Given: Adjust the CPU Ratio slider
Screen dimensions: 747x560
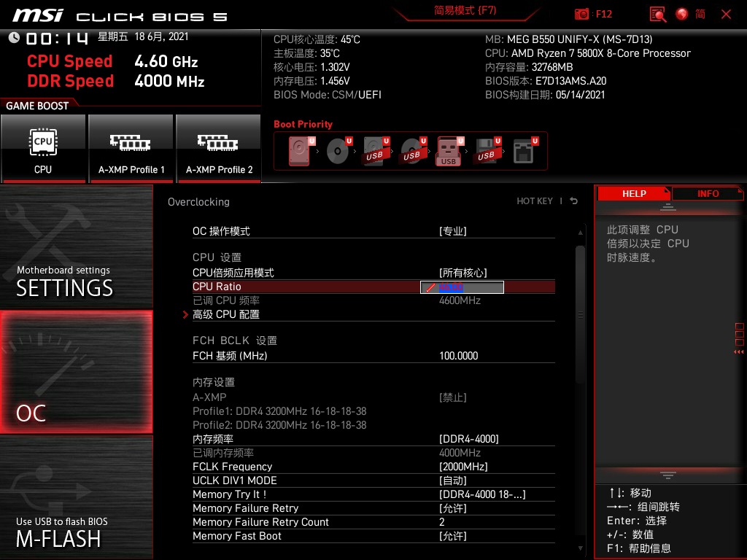Looking at the screenshot, I should 461,287.
